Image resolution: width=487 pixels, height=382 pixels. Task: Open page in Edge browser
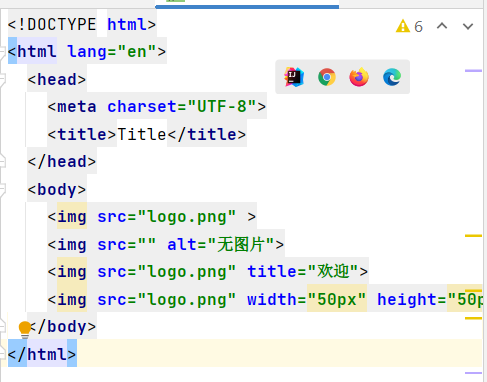click(x=392, y=77)
